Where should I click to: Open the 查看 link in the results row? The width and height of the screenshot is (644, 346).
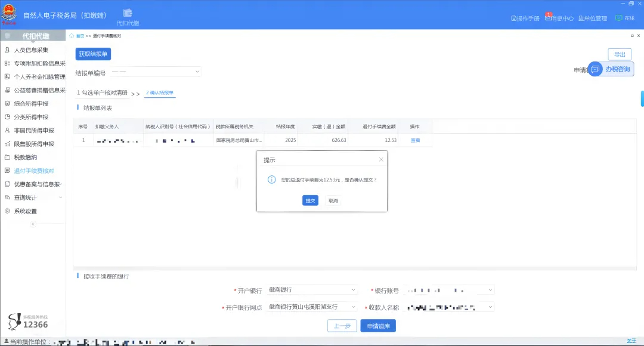[414, 140]
